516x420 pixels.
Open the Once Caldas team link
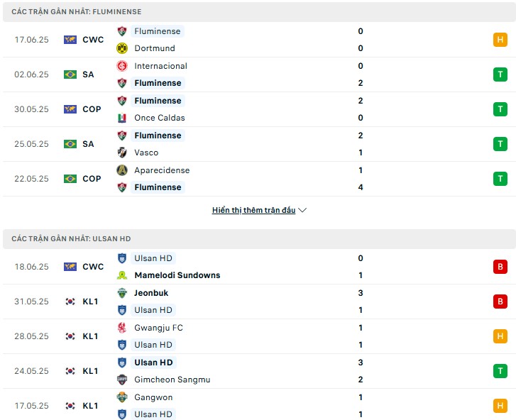(x=160, y=118)
